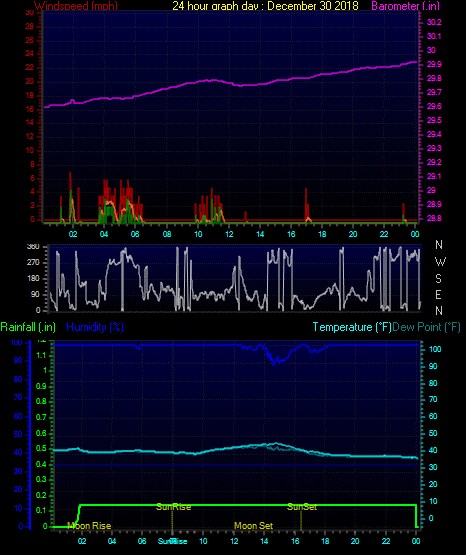Click the humidity dip near 15 hour
The height and width of the screenshot is (555, 466).
click(274, 362)
